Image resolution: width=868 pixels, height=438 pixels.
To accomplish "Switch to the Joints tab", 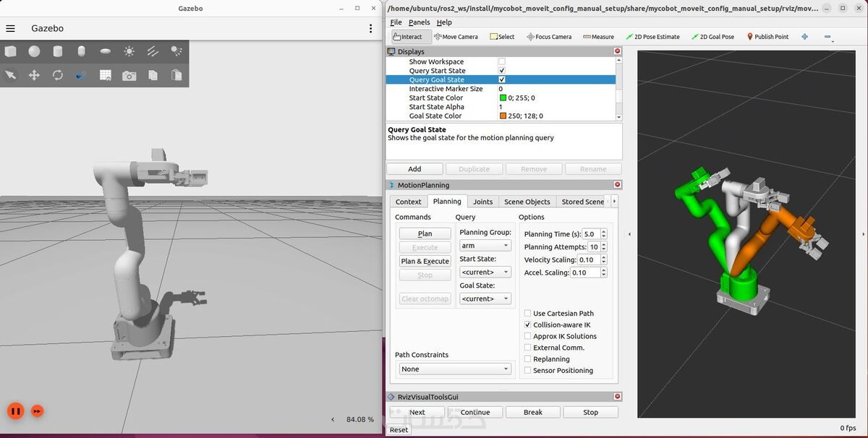I will click(482, 202).
